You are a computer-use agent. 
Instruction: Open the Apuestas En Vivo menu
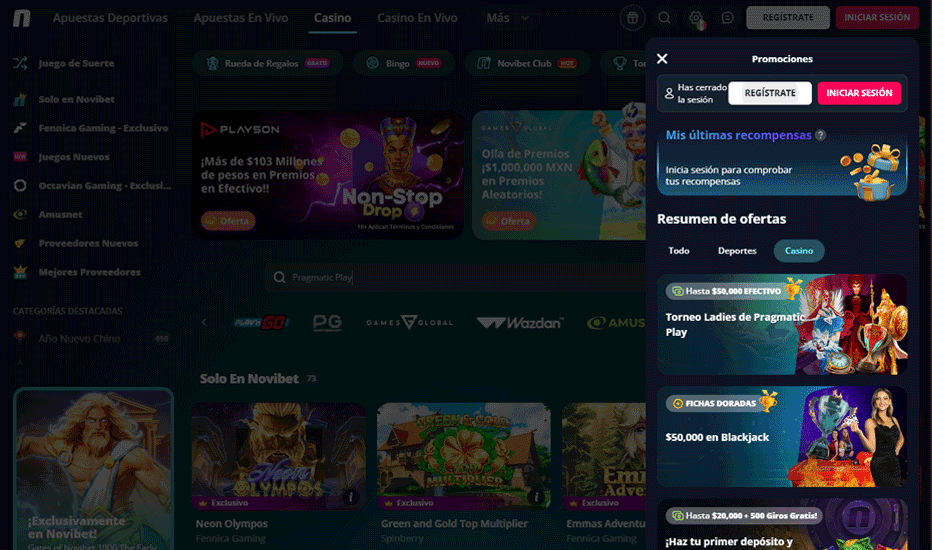pyautogui.click(x=240, y=18)
